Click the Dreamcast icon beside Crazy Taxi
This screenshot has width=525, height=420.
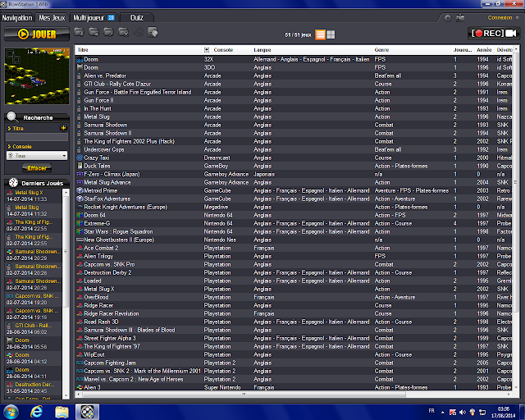pos(80,157)
